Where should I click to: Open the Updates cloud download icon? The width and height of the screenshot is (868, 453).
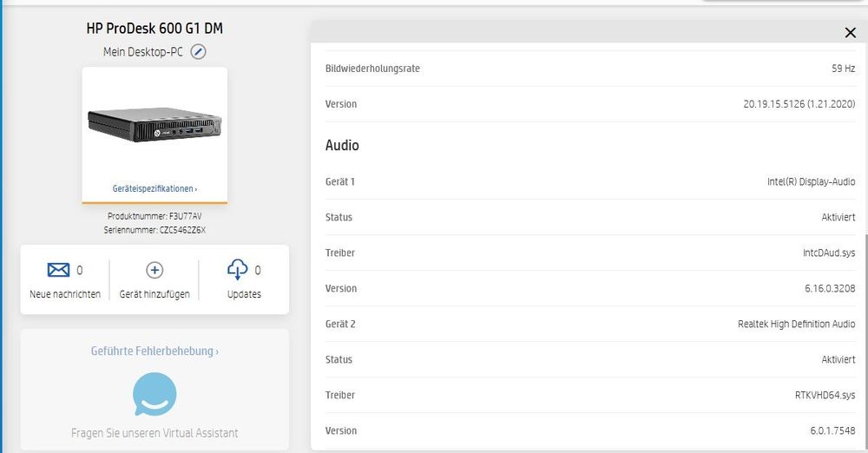point(238,269)
